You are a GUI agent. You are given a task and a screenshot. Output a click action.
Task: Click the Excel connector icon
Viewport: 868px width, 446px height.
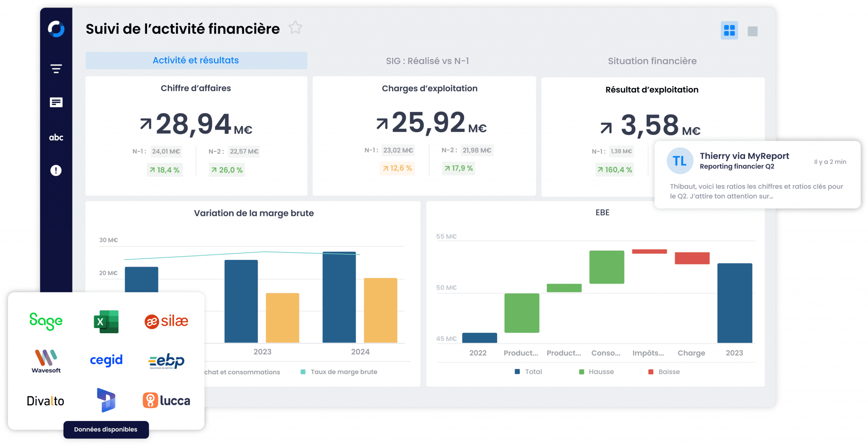click(x=106, y=322)
